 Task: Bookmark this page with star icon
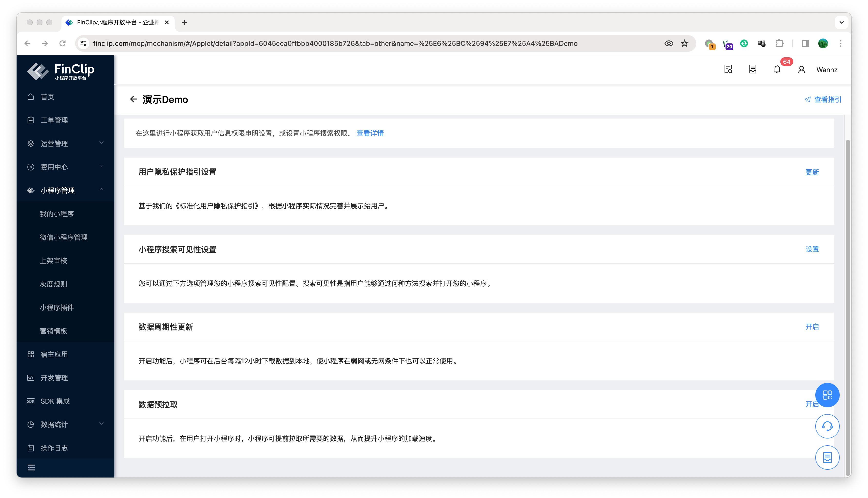684,43
